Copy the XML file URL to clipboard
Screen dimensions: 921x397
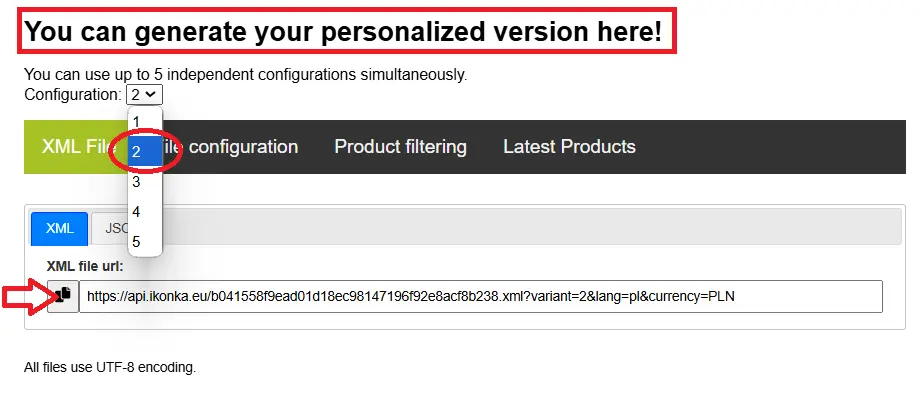[x=63, y=296]
